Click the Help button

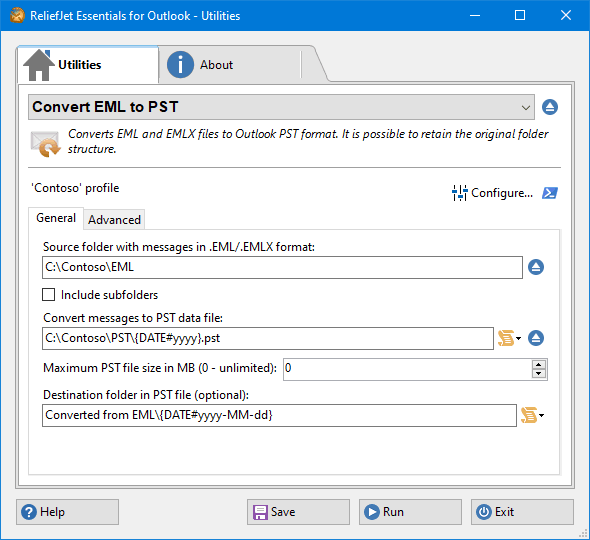67,512
